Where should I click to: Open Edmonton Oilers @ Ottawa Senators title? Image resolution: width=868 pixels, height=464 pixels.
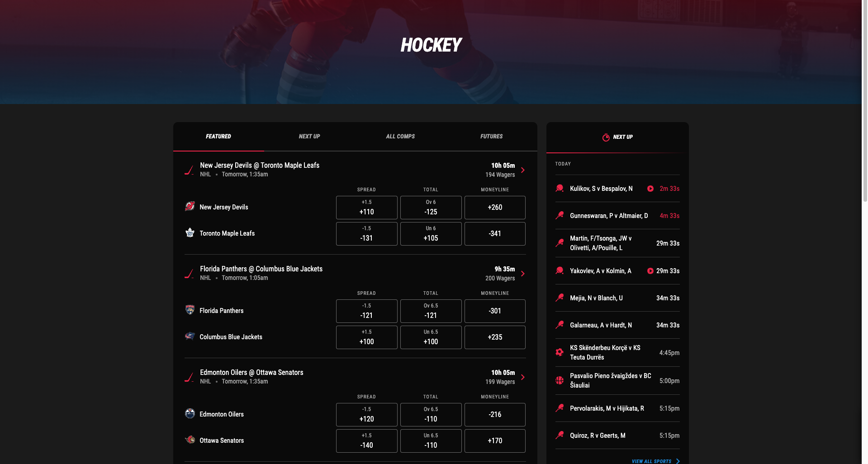coord(251,373)
